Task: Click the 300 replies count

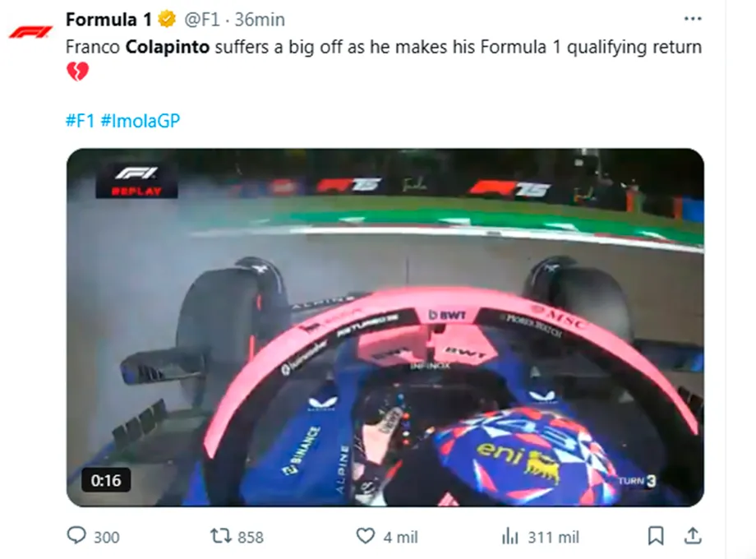Action: pyautogui.click(x=107, y=538)
